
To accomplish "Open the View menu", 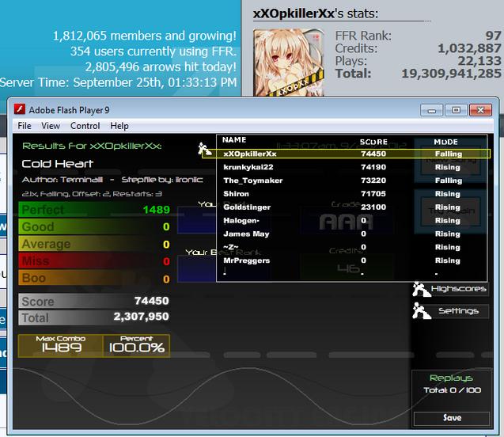I will point(51,126).
